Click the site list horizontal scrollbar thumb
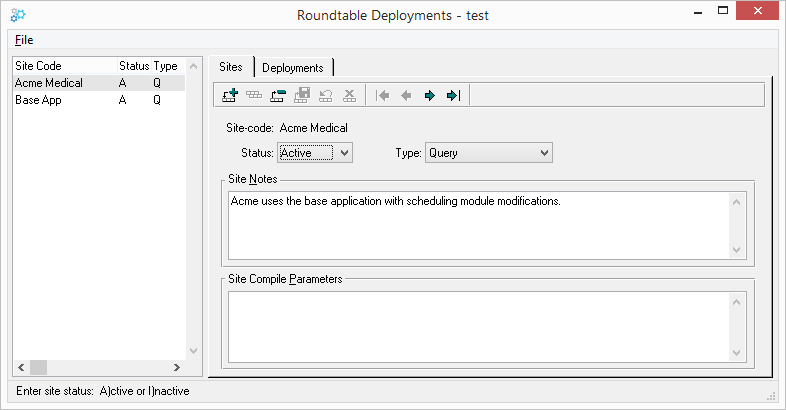 39,367
